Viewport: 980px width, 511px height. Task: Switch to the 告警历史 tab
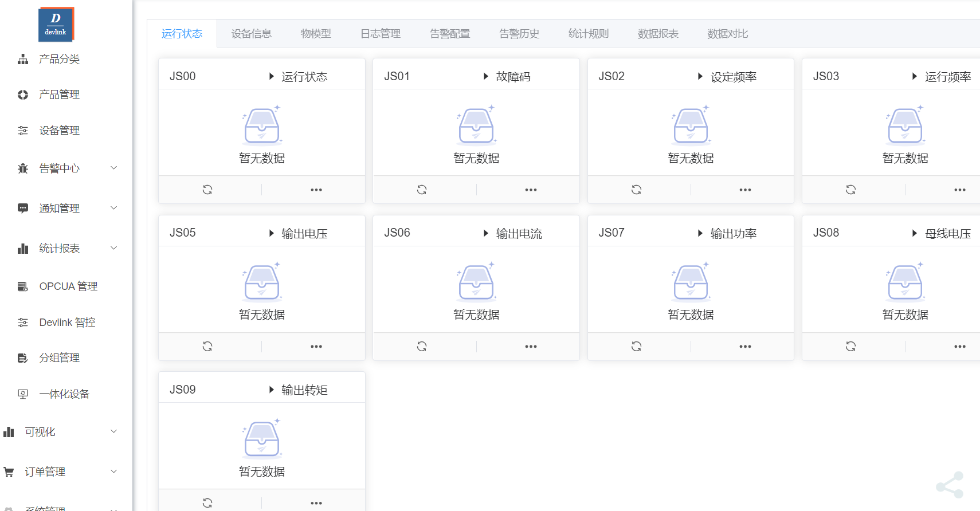519,34
